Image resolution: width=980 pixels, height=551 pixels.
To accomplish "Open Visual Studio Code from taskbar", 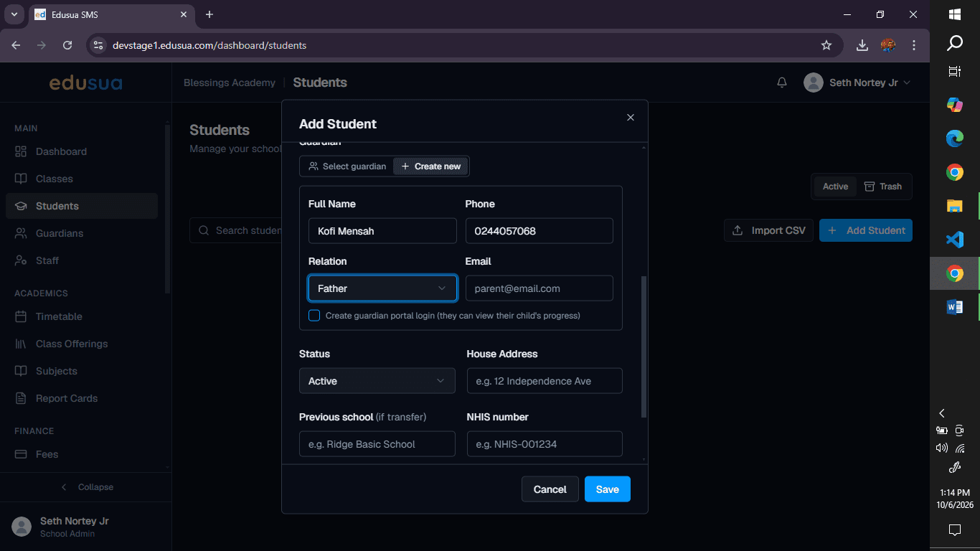I will click(x=954, y=240).
